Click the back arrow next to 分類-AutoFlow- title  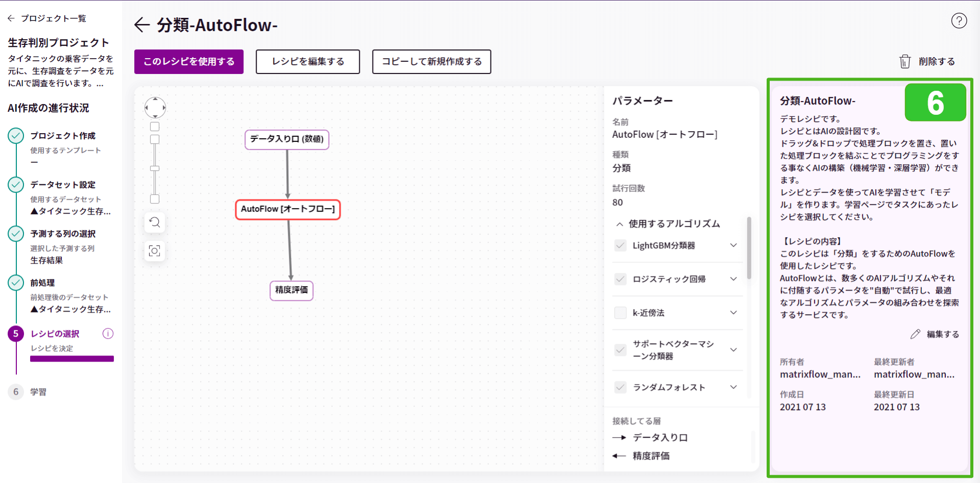142,24
